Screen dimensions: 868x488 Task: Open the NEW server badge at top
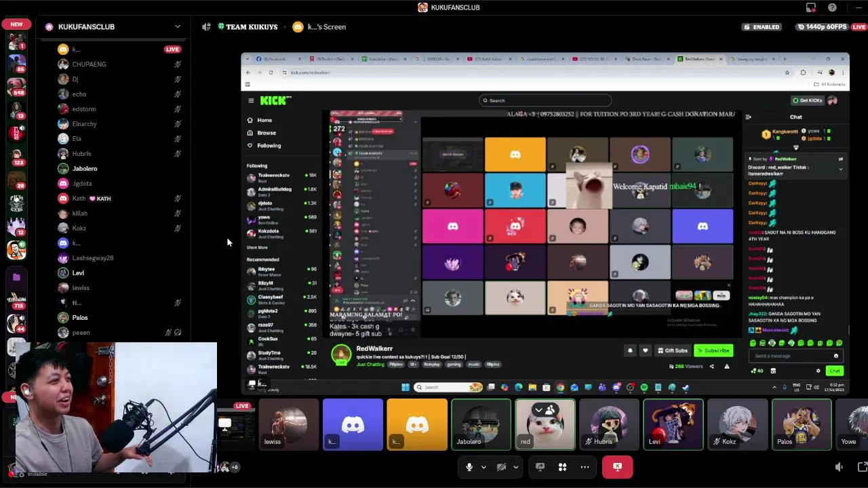coord(16,24)
